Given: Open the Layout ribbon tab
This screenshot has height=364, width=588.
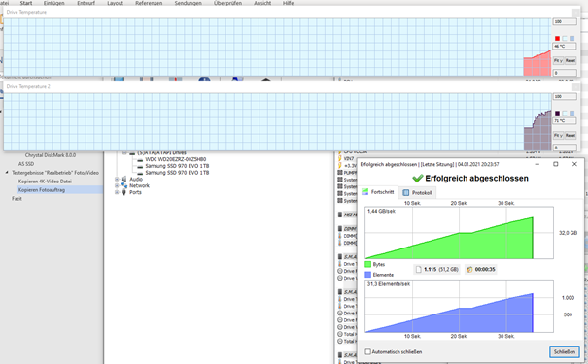Looking at the screenshot, I should (x=115, y=3).
